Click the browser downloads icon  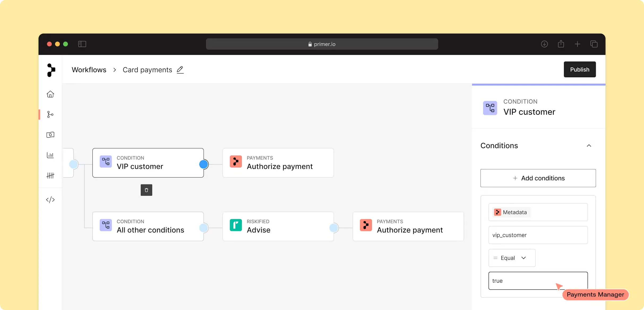[544, 44]
